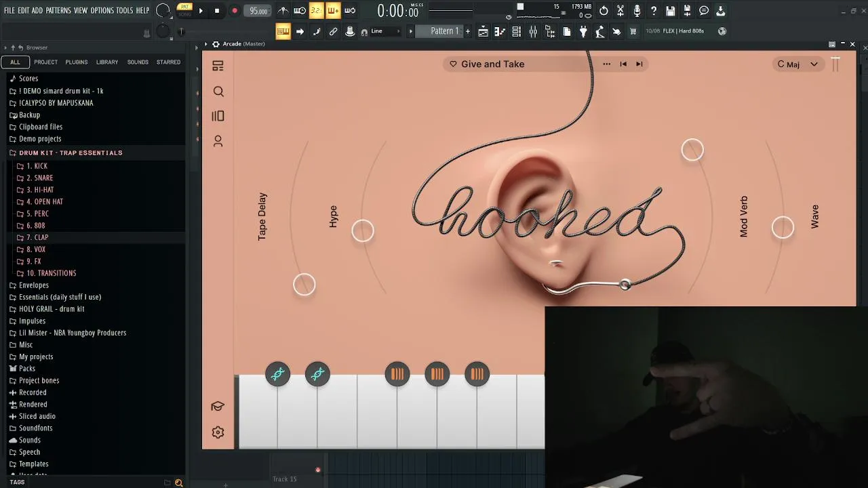Open the Channel rack from toolbar

click(x=516, y=31)
